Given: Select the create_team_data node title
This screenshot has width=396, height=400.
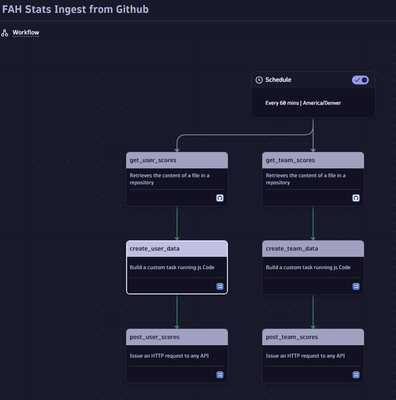Looking at the screenshot, I should click(292, 249).
